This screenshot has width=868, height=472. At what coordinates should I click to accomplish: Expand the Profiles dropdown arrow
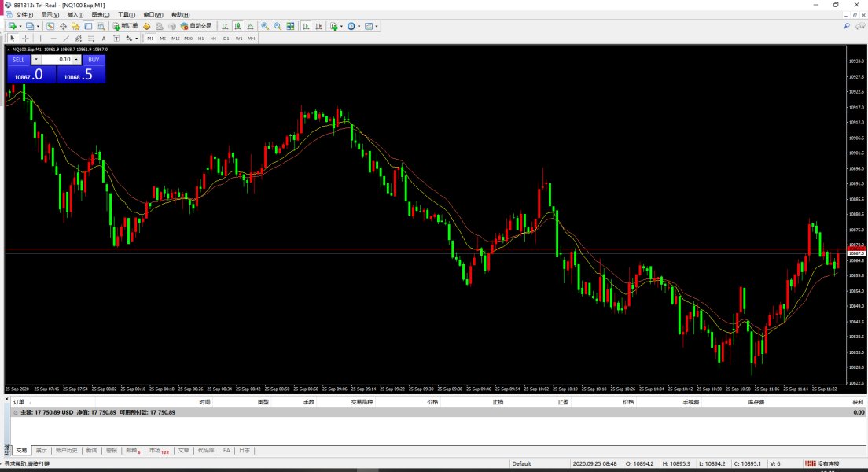[39, 26]
